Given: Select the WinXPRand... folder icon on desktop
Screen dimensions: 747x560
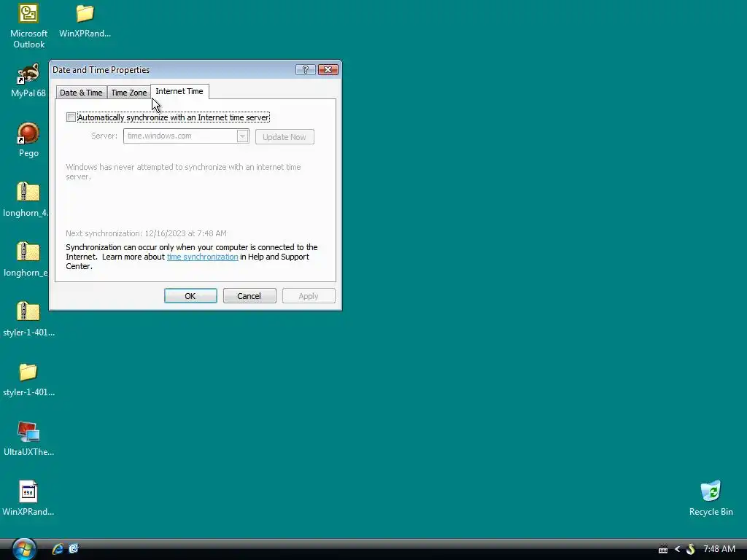Looking at the screenshot, I should click(x=85, y=15).
